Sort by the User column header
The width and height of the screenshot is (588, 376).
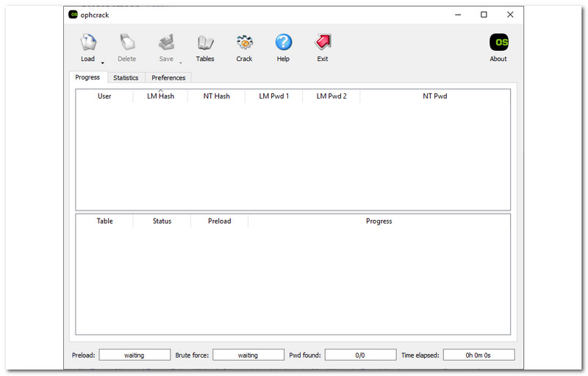(104, 96)
